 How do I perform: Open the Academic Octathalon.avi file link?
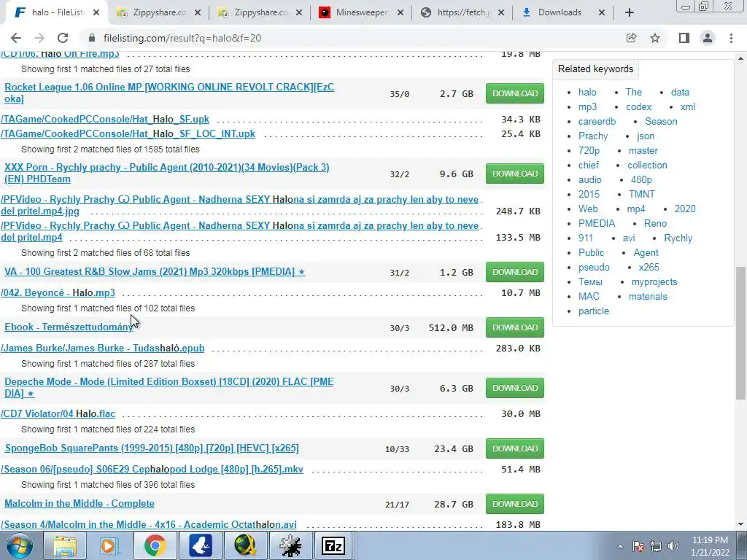coord(149,524)
